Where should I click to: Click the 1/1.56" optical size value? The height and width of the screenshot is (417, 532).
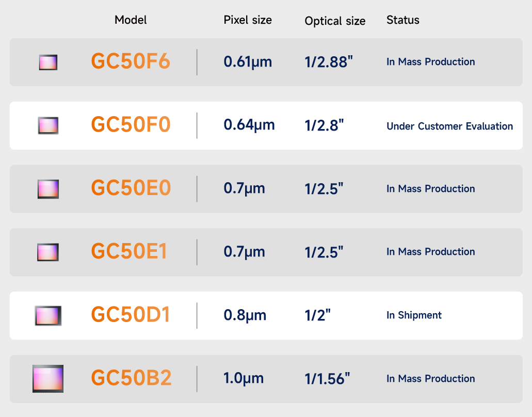click(328, 379)
